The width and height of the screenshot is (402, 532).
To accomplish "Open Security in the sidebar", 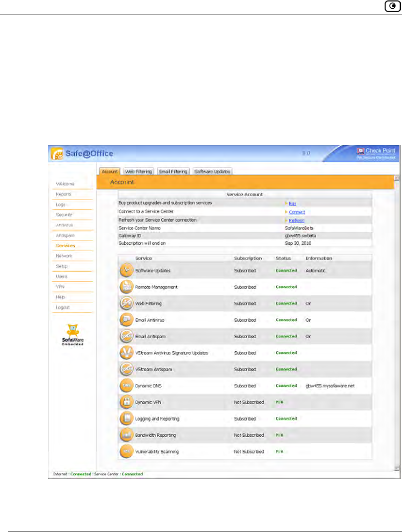I will point(64,215).
